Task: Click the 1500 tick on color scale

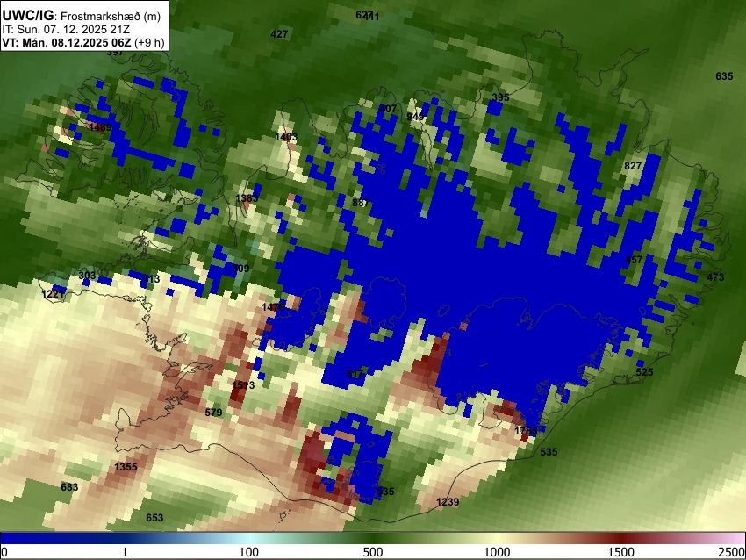Action: click(621, 552)
